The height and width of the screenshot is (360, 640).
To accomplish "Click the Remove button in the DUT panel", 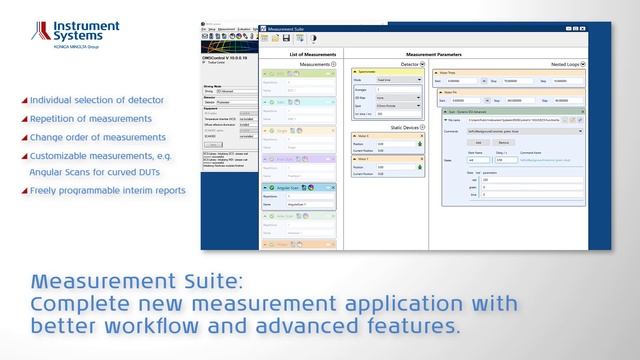I will click(x=504, y=142).
